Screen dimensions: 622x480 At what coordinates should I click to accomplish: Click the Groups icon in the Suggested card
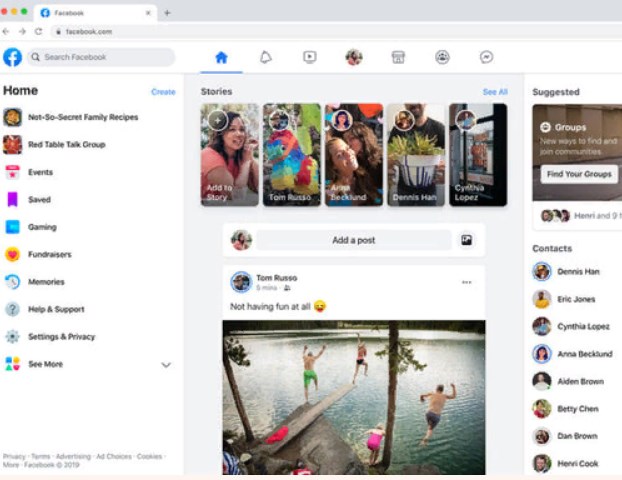pos(545,127)
